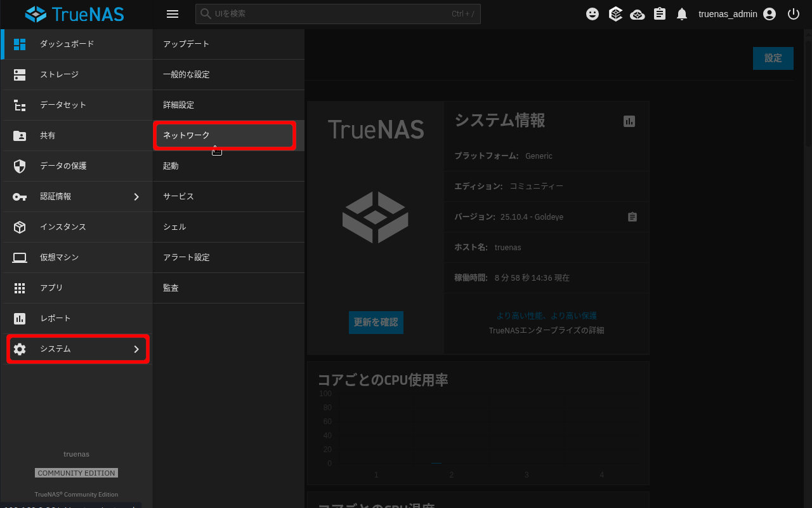Image resolution: width=812 pixels, height=508 pixels.
Task: Click the プラットフォーム Generic row
Action: tap(546, 156)
